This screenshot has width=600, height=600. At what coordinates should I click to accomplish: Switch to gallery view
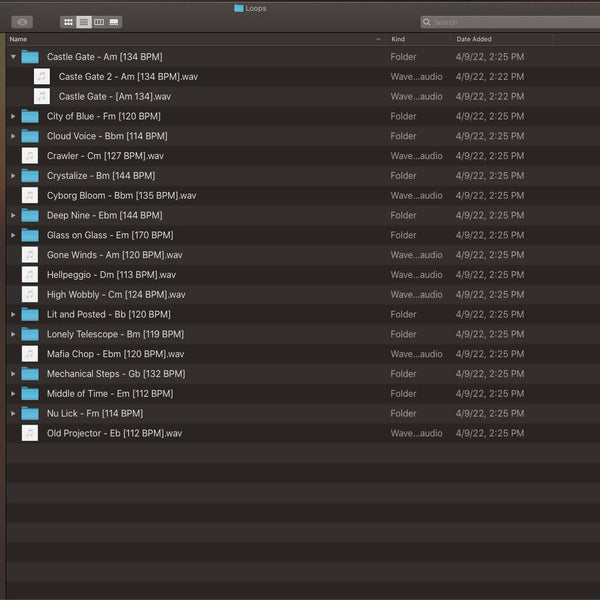[x=114, y=22]
